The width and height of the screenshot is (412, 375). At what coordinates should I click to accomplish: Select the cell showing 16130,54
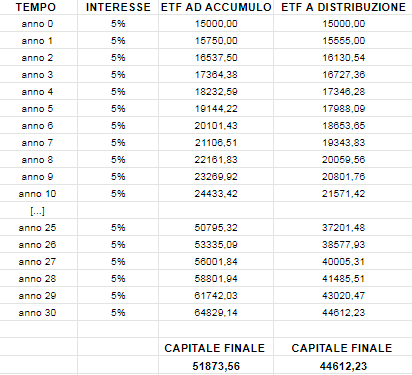[343, 58]
